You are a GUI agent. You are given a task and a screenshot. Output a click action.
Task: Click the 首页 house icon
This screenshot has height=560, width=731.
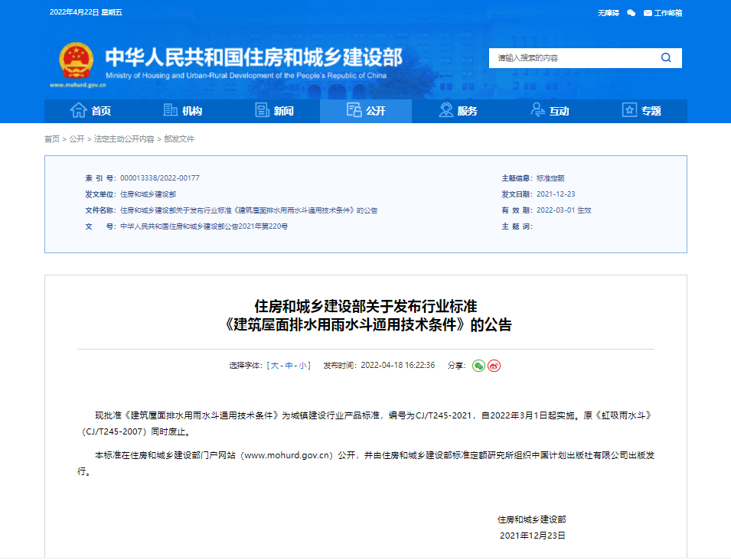point(78,110)
